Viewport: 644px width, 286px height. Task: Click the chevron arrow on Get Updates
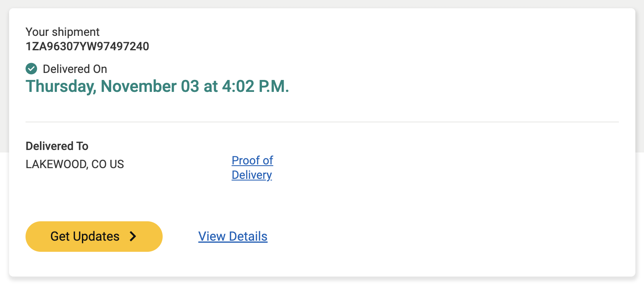(x=133, y=236)
